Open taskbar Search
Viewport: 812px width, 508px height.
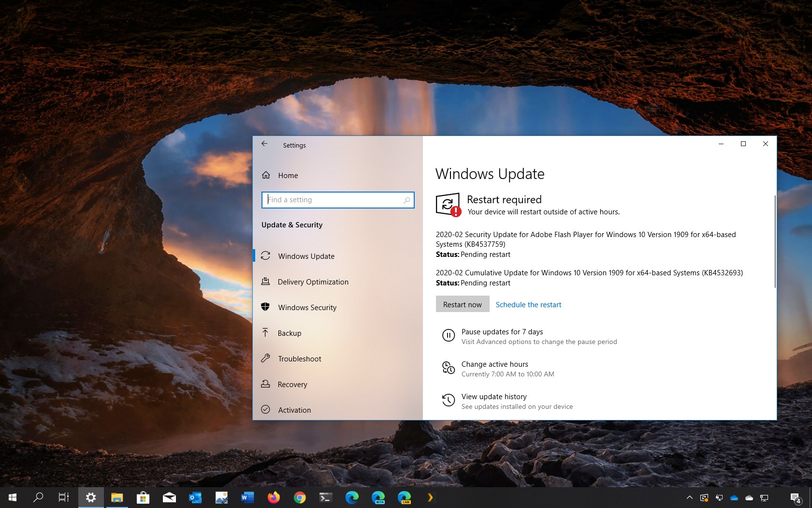[x=38, y=497]
